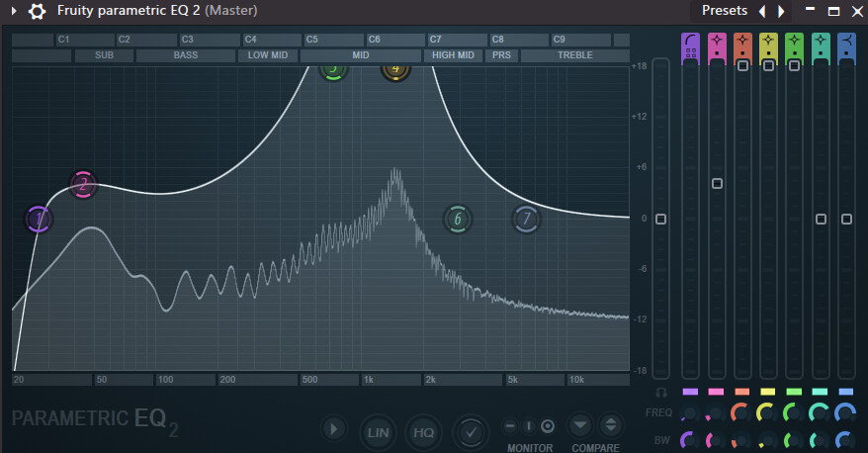Image resolution: width=868 pixels, height=453 pixels.
Task: Click band 7 blue FREQ knob
Action: pyautogui.click(x=846, y=413)
